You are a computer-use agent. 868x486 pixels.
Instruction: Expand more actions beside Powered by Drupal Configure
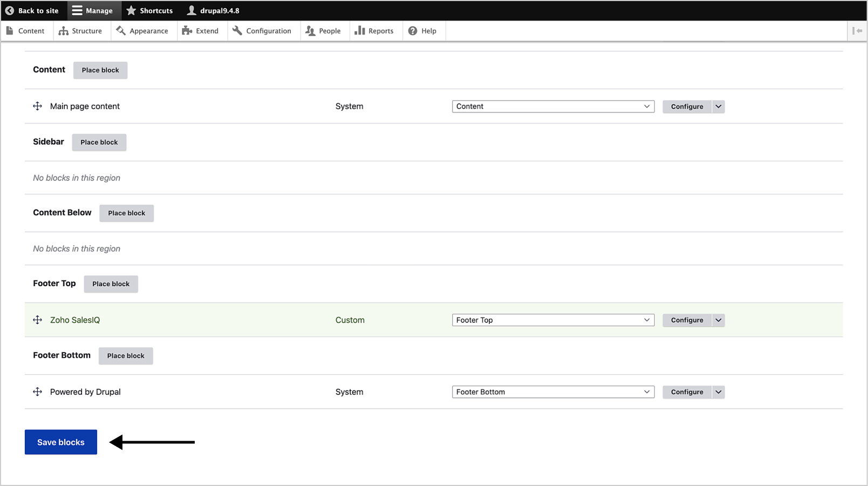[x=719, y=392]
